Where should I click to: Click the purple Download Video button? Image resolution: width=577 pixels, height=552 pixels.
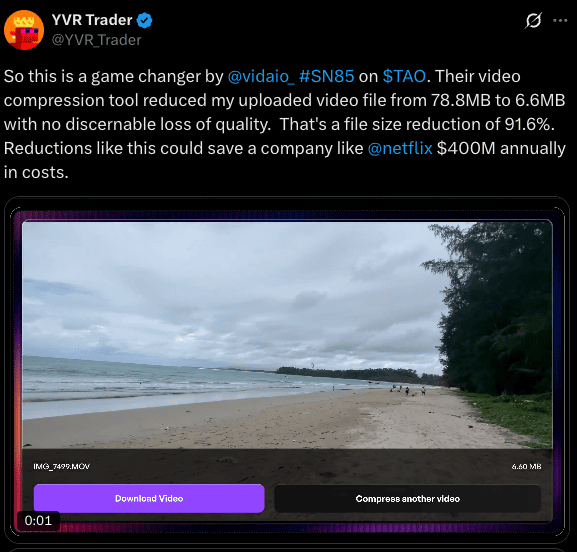149,498
